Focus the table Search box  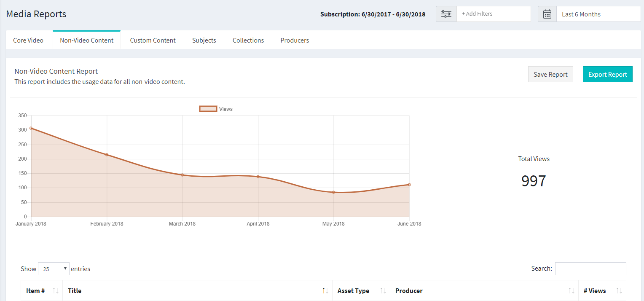[590, 269]
